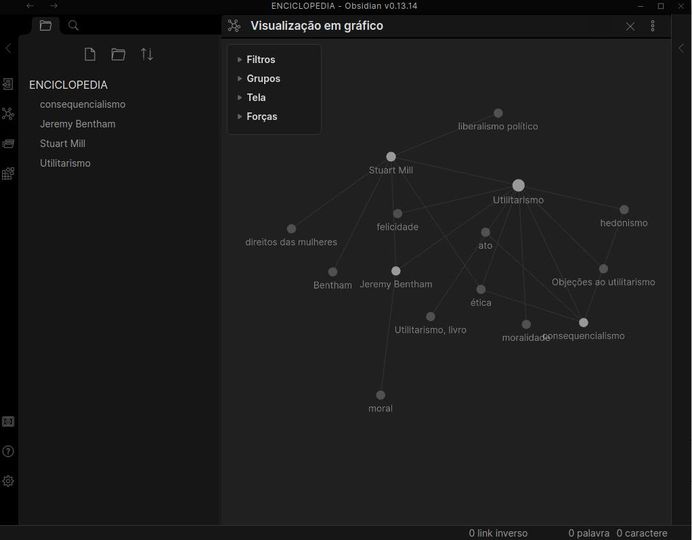The width and height of the screenshot is (692, 540).
Task: Click the New note icon
Action: point(90,54)
